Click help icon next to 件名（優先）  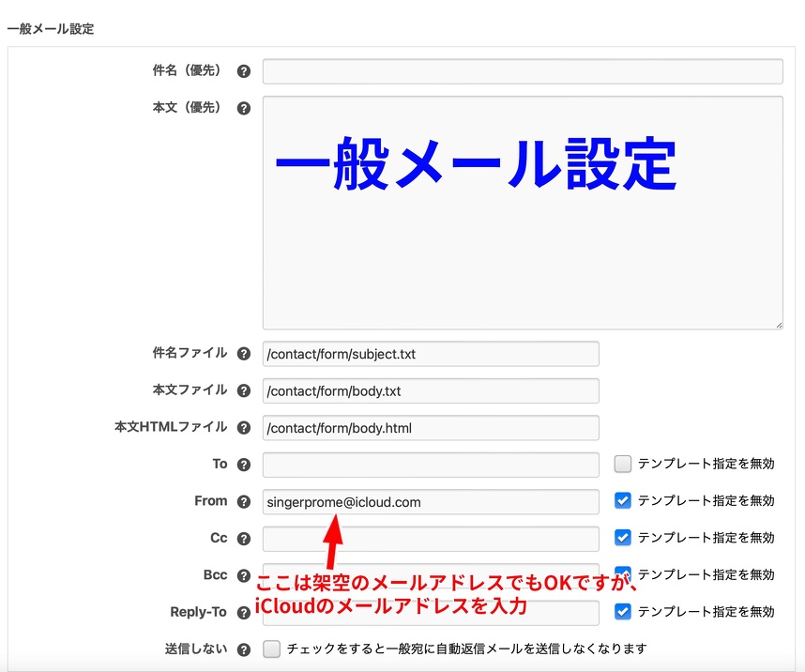pos(244,71)
